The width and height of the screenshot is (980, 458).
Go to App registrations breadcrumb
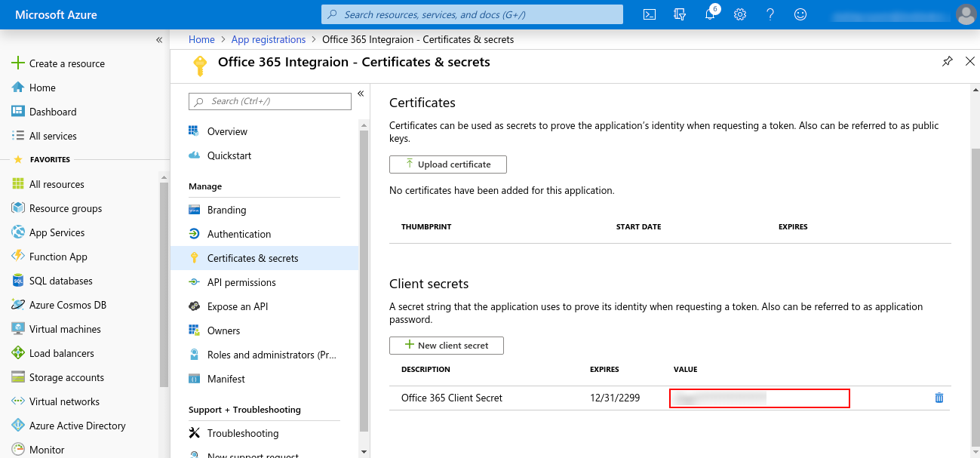click(x=268, y=39)
